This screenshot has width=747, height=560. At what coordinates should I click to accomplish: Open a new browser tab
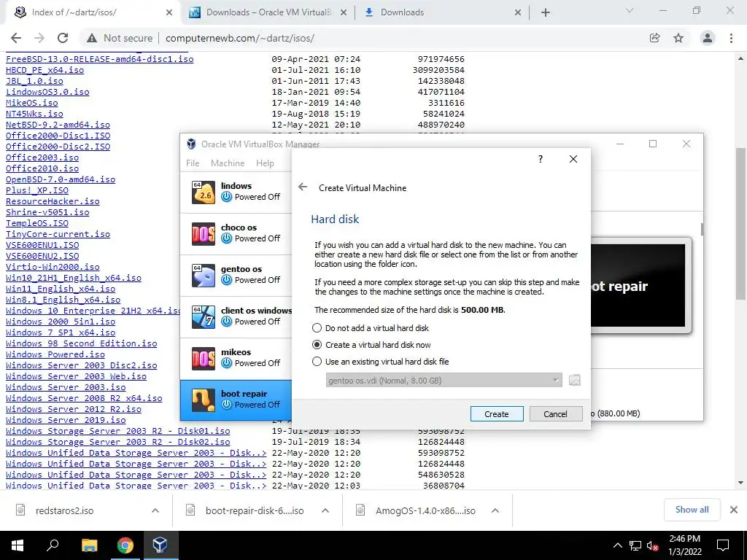(x=546, y=12)
